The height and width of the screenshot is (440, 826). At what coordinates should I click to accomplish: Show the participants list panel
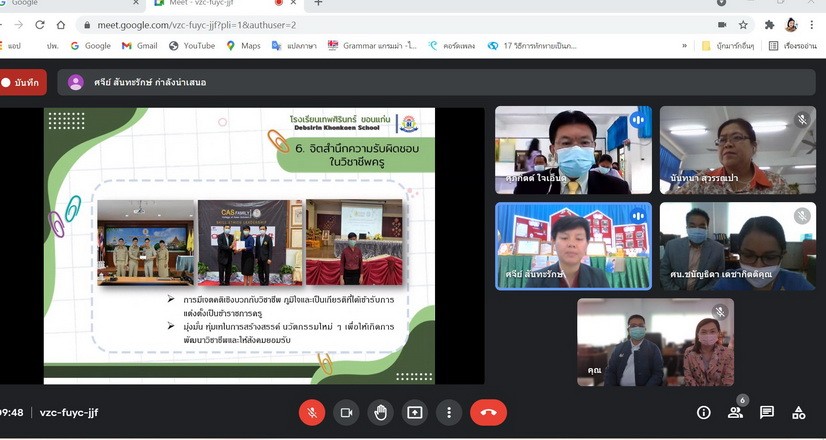coord(735,412)
